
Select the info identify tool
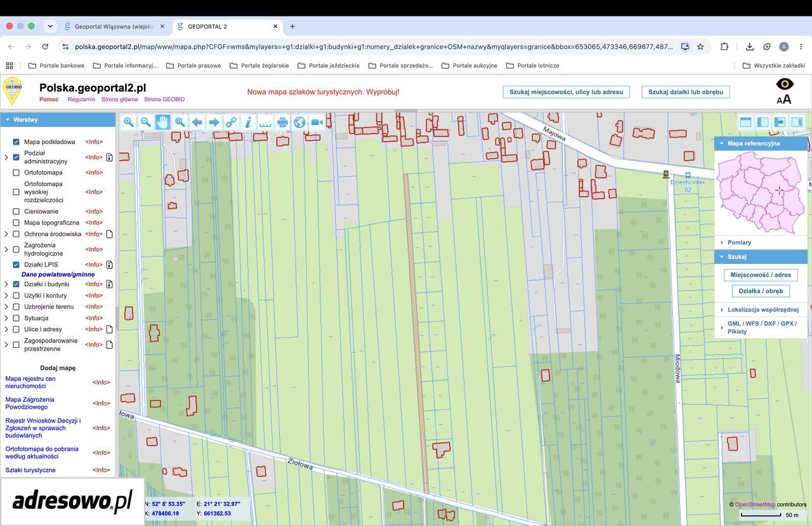(x=249, y=122)
